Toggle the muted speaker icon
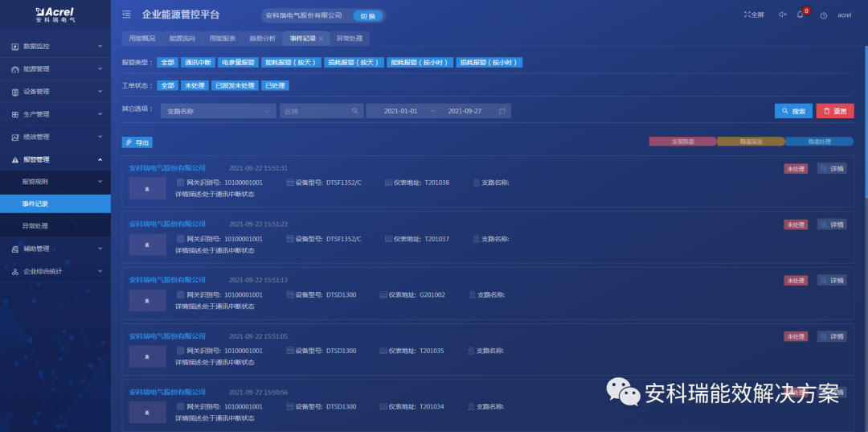 pyautogui.click(x=783, y=15)
